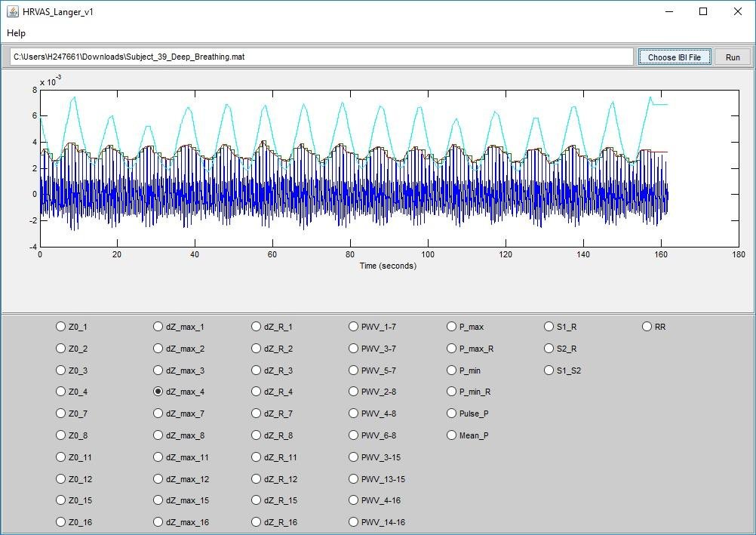The image size is (756, 535).
Task: Select the dZ_max_4 radio button
Action: coord(158,392)
